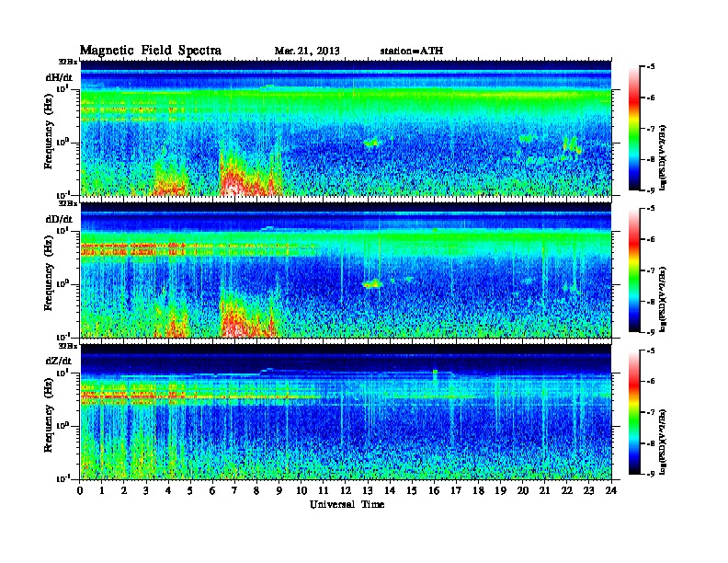Click the "station=ATH" label

click(x=412, y=51)
